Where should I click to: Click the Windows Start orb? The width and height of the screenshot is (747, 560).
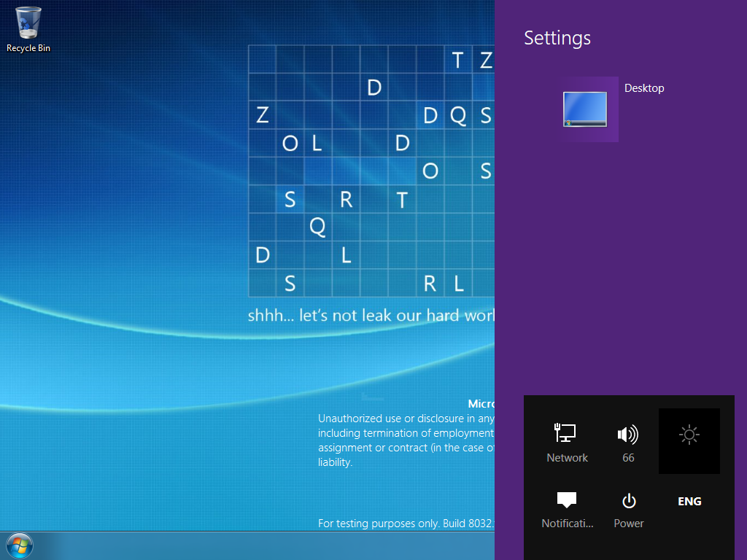pyautogui.click(x=20, y=545)
